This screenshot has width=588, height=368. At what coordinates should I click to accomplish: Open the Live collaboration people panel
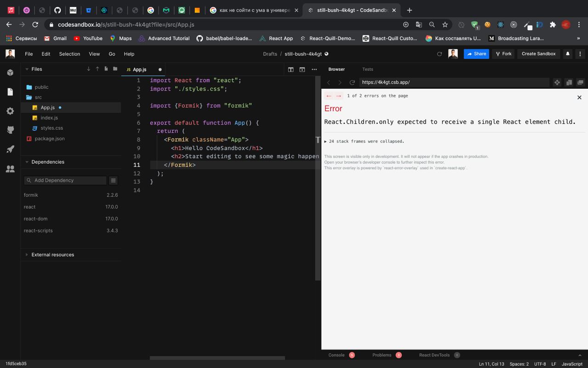[10, 169]
